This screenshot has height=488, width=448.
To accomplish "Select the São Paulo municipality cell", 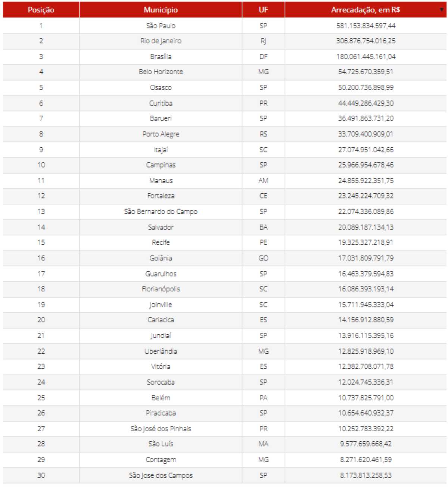I will click(161, 26).
